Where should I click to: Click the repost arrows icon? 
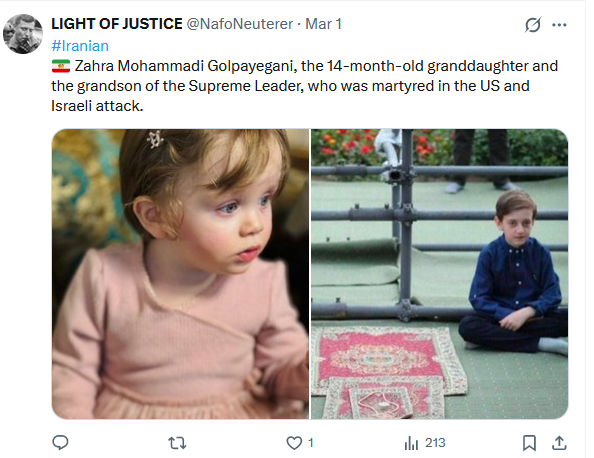pos(177,443)
